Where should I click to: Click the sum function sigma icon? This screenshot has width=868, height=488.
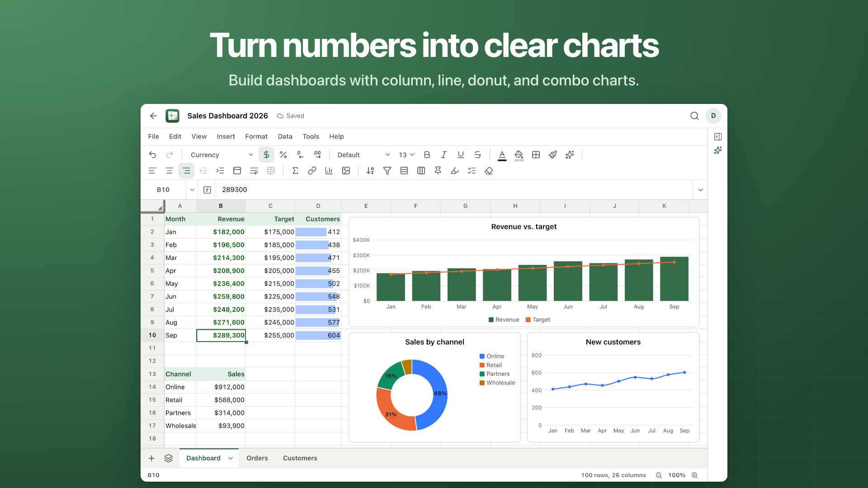tap(295, 171)
